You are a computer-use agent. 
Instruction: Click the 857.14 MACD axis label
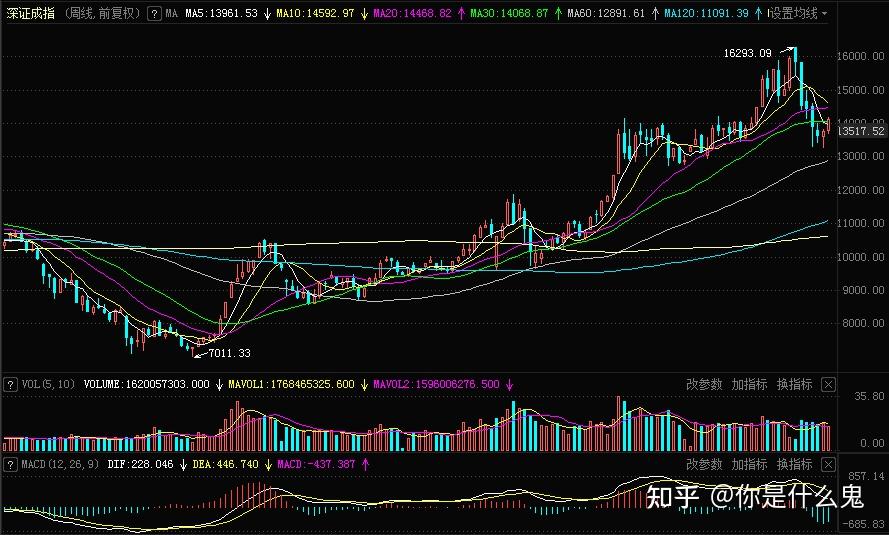(866, 476)
